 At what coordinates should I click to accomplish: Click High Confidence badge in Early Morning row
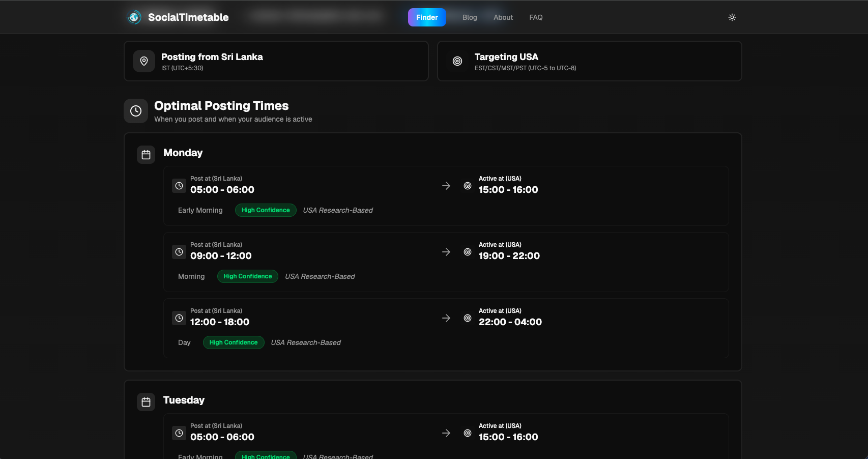click(266, 210)
